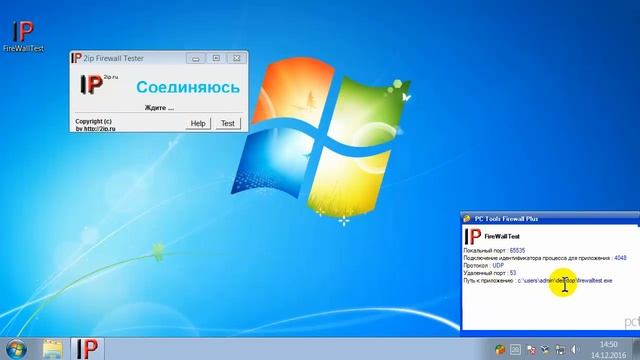
Task: Click the VirtualBox cube tray icon
Action: pyautogui.click(x=545, y=349)
